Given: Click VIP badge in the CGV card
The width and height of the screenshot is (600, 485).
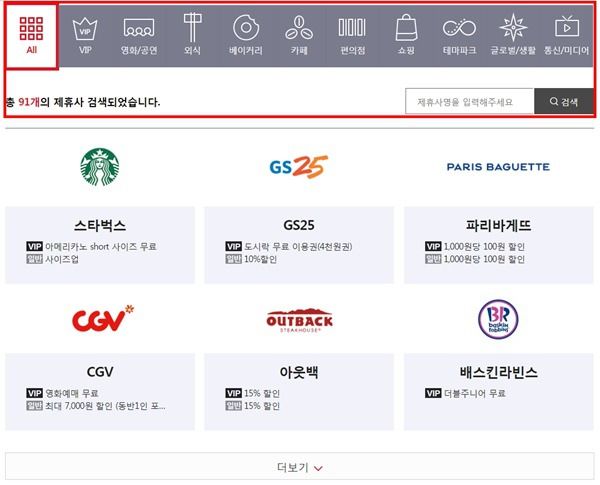Looking at the screenshot, I should click(x=34, y=393).
